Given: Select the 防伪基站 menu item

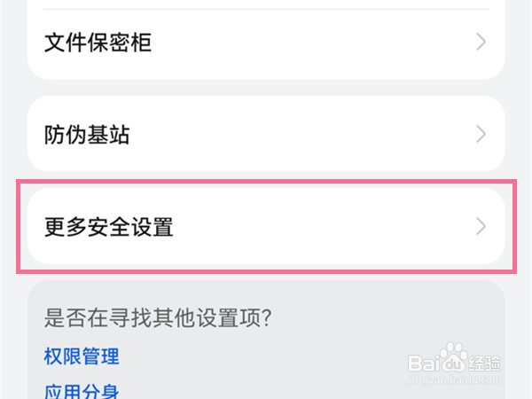Looking at the screenshot, I should (x=266, y=135).
